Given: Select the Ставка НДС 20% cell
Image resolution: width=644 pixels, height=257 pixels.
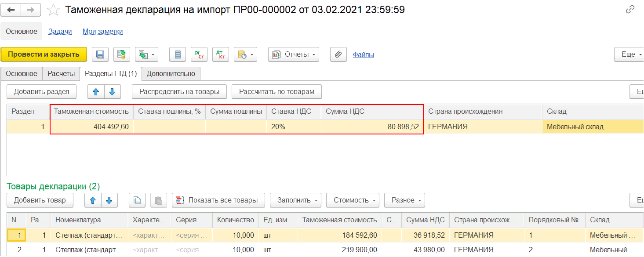Looking at the screenshot, I should pos(293,127).
